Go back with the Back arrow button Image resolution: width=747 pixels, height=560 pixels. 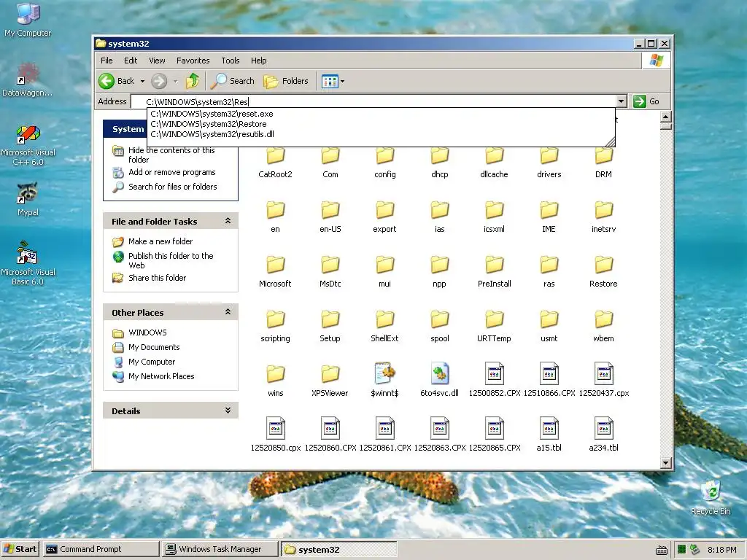tap(117, 81)
